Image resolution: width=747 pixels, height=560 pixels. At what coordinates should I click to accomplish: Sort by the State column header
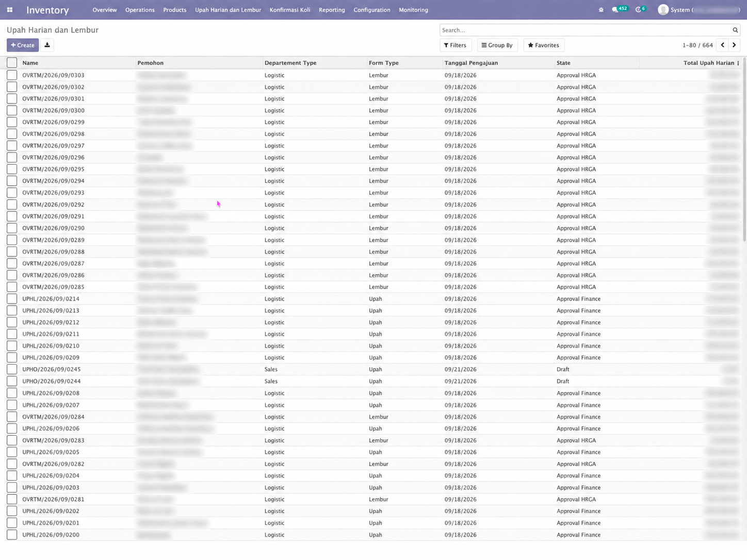pyautogui.click(x=597, y=63)
